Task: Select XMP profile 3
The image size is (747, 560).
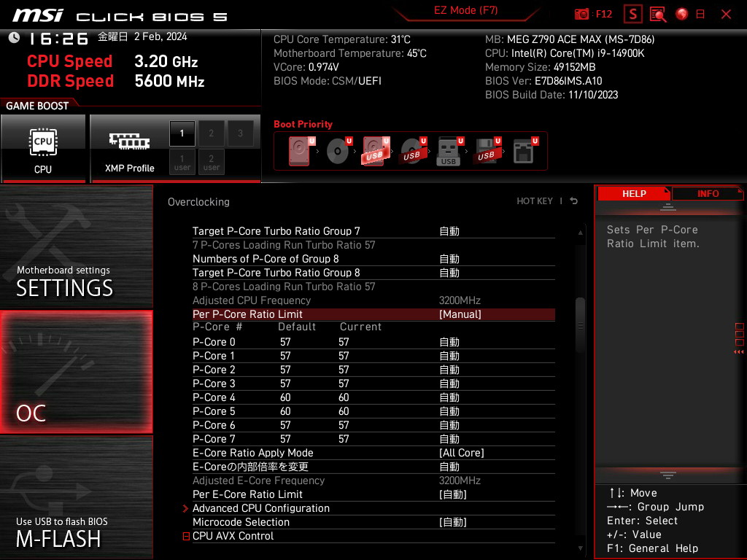Action: pyautogui.click(x=240, y=133)
